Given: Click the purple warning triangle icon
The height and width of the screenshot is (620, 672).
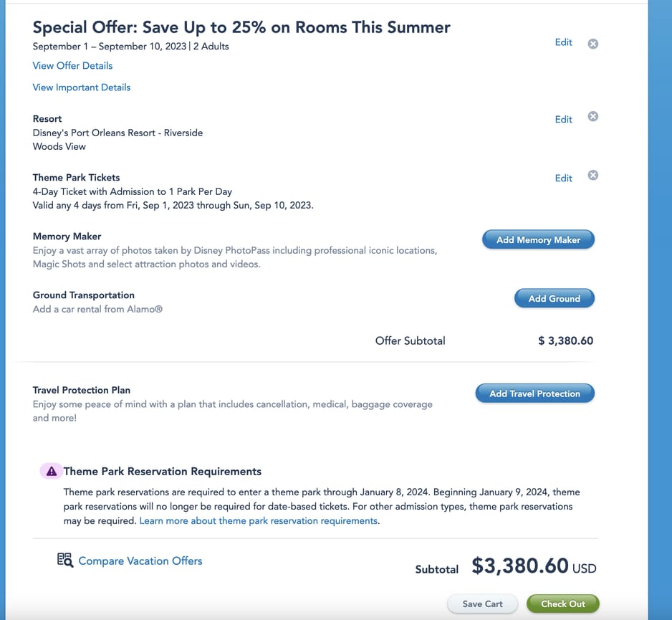Looking at the screenshot, I should click(x=51, y=472).
